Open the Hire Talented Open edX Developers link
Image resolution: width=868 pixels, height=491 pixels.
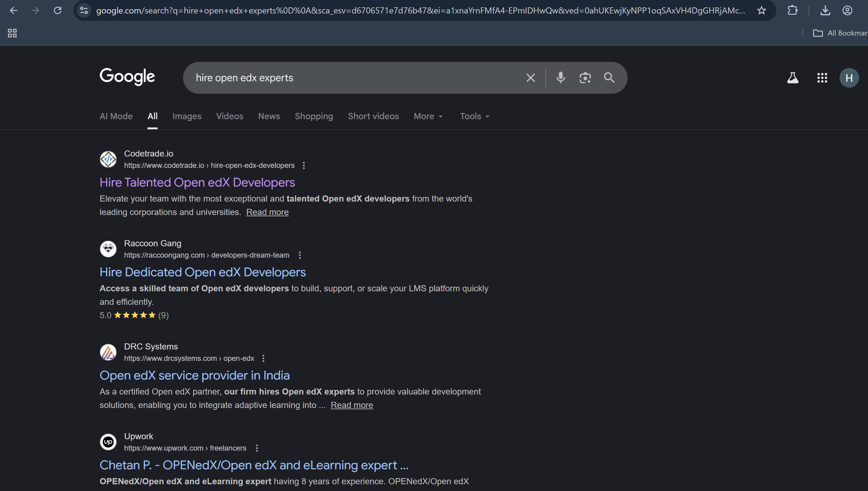coord(197,182)
